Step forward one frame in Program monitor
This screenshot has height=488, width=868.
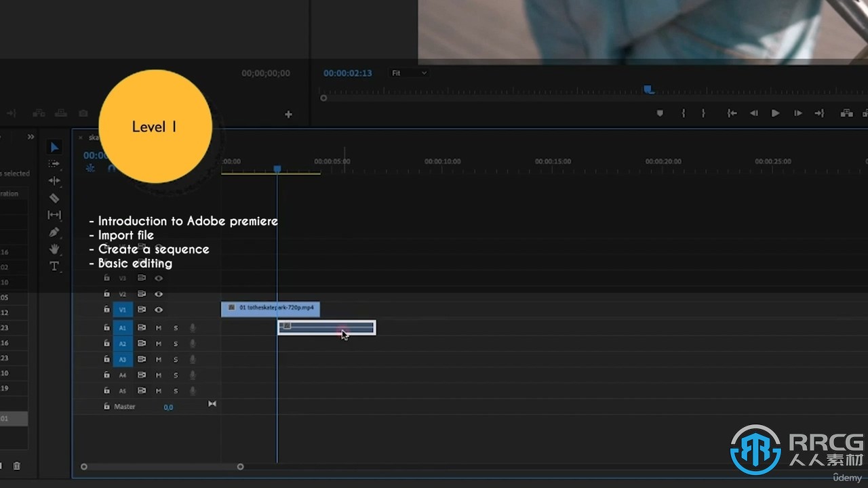click(797, 113)
